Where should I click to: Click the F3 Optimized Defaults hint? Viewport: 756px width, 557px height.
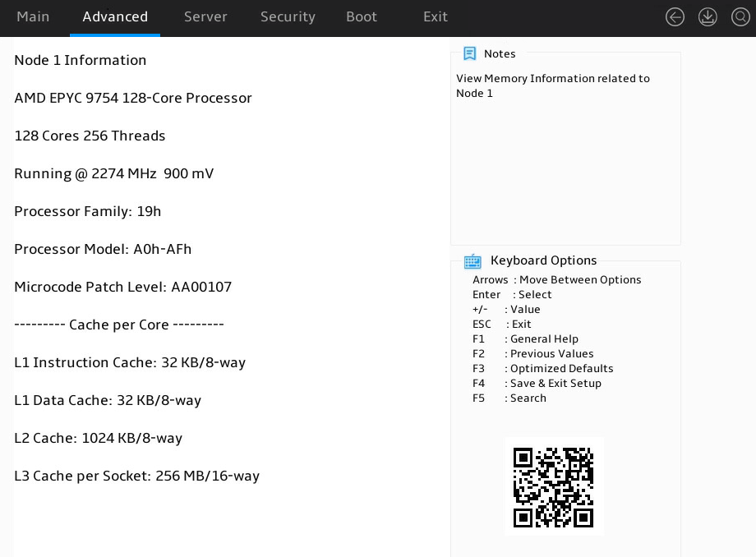click(x=543, y=369)
